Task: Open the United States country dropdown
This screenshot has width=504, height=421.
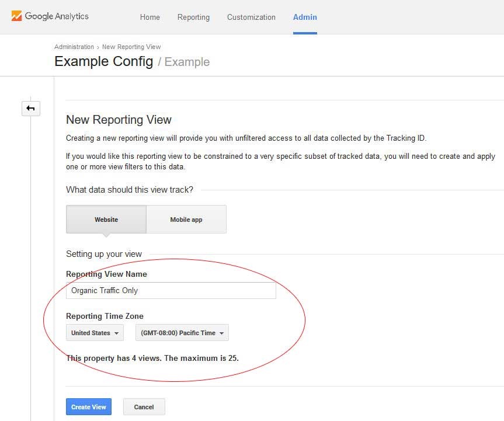Action: (95, 333)
